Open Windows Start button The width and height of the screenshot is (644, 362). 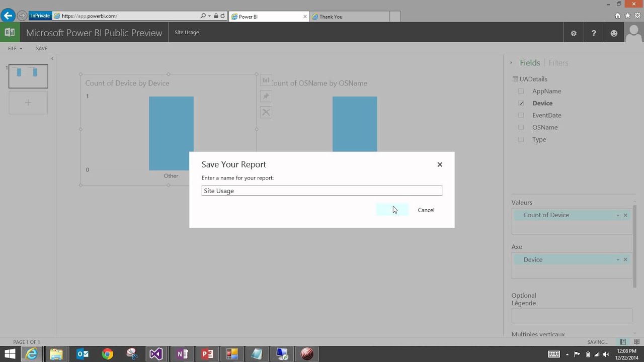click(10, 354)
